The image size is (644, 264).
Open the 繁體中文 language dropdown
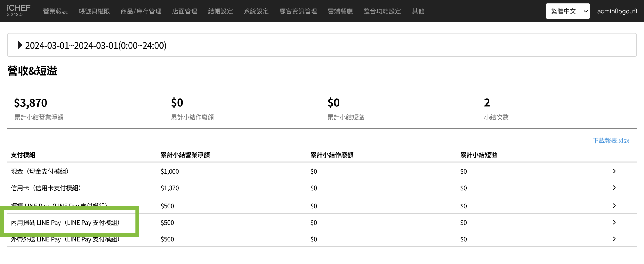coord(568,11)
